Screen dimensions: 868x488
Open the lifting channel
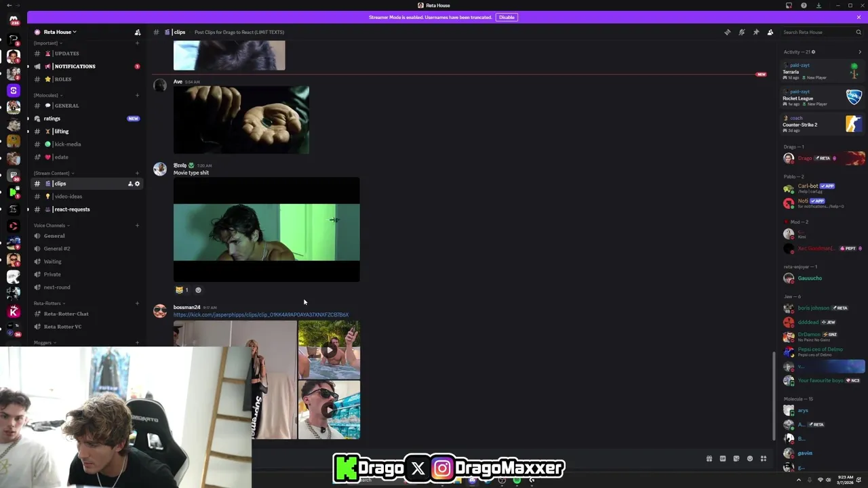click(x=86, y=131)
